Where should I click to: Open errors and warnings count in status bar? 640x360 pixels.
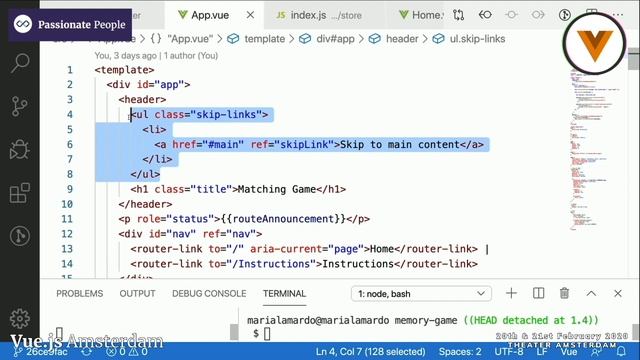coord(127,351)
